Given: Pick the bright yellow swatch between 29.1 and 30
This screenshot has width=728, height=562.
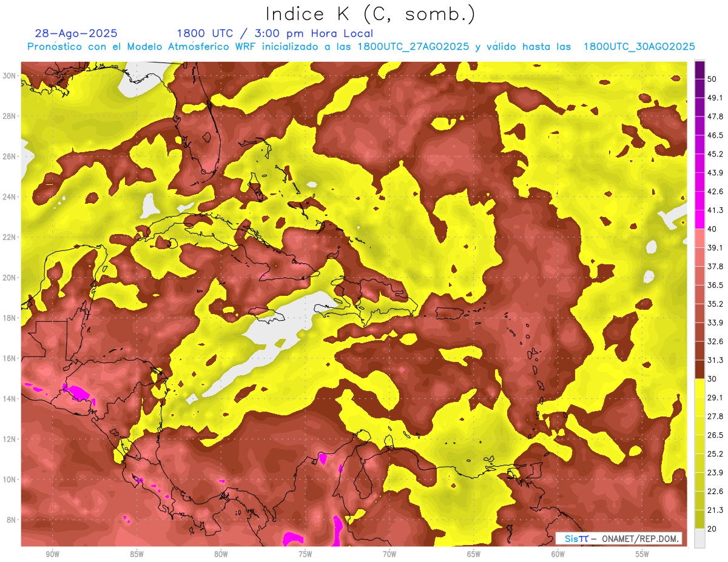Looking at the screenshot, I should [699, 388].
